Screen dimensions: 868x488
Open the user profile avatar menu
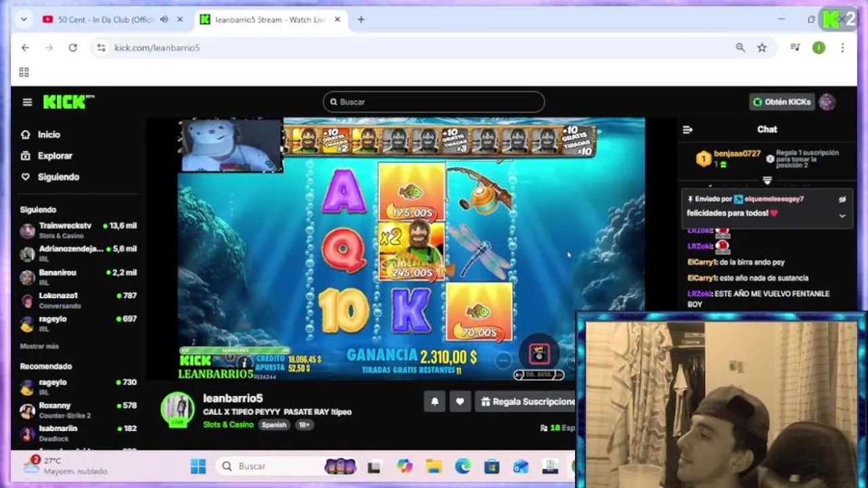coord(827,102)
